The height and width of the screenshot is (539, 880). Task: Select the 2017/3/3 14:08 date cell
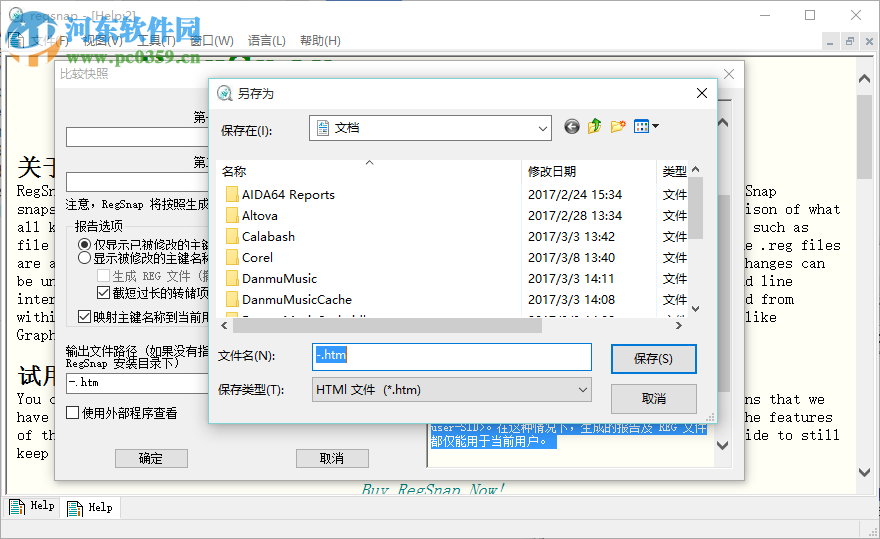[571, 299]
